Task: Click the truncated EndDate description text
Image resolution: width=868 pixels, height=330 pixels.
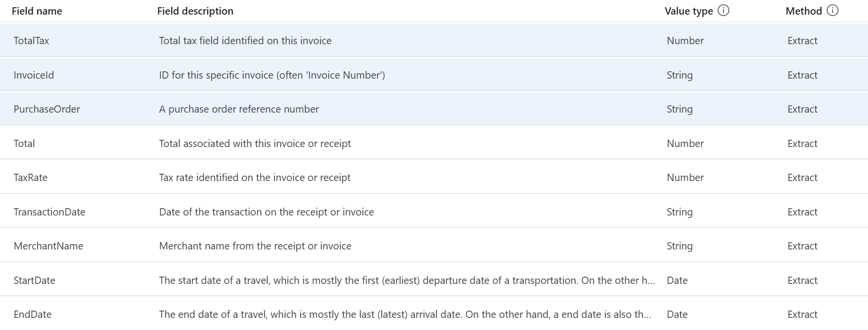Action: pos(405,314)
